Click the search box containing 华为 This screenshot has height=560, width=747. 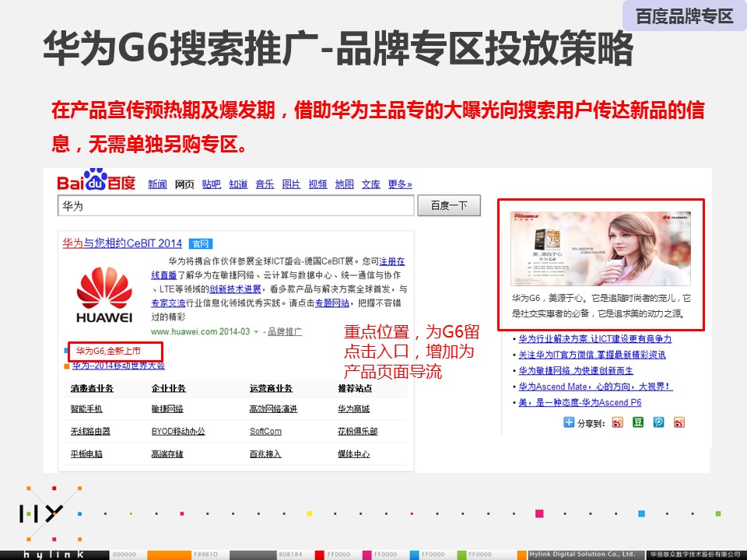click(x=235, y=206)
